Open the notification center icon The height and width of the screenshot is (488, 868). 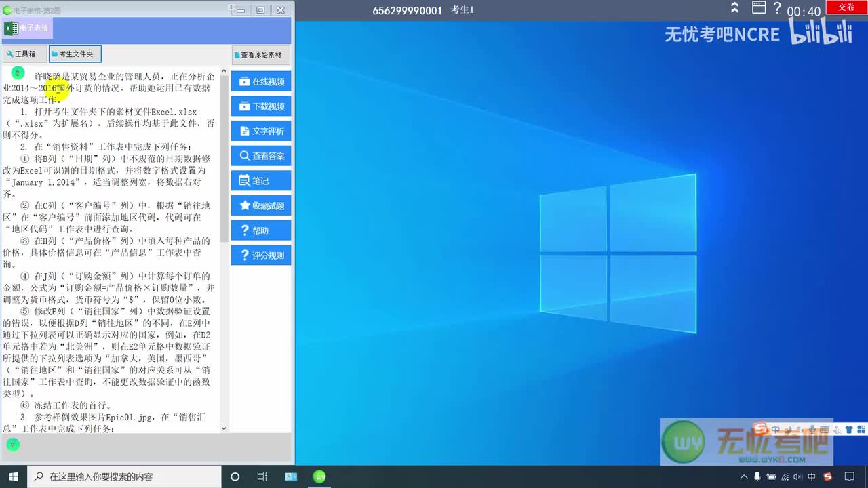click(x=850, y=477)
